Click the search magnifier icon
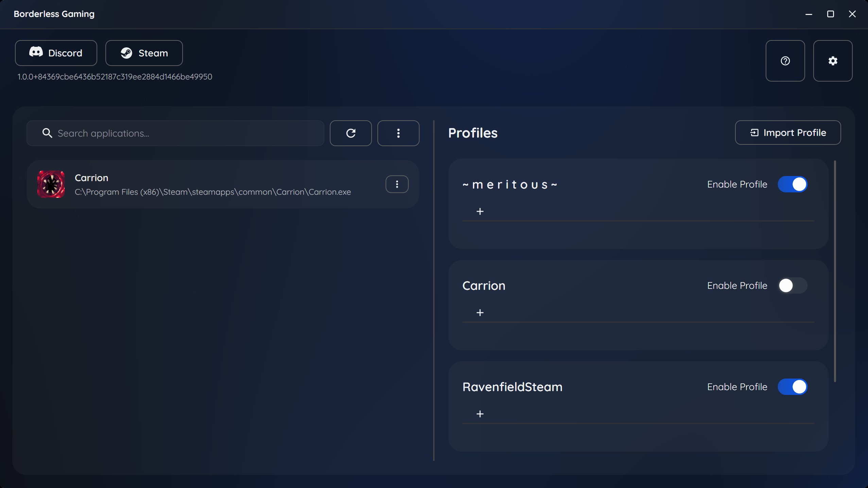This screenshot has height=488, width=868. (47, 133)
